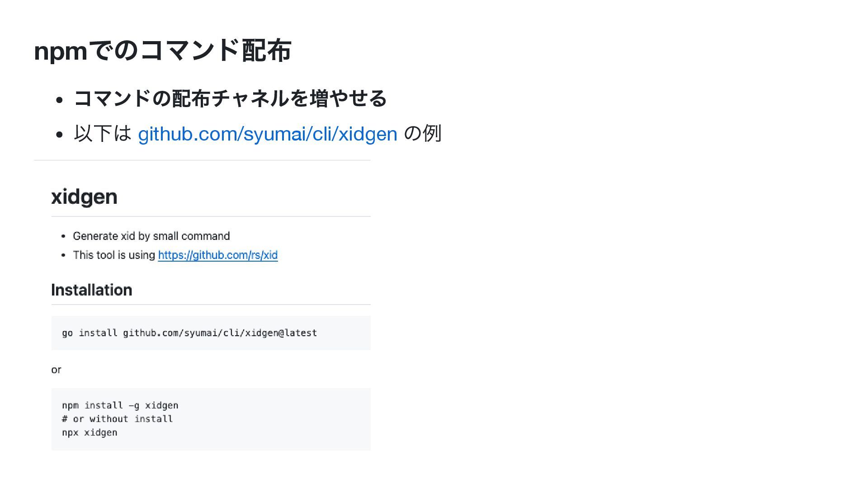Click the npx xidgen command line
The width and height of the screenshot is (868, 488).
90,432
